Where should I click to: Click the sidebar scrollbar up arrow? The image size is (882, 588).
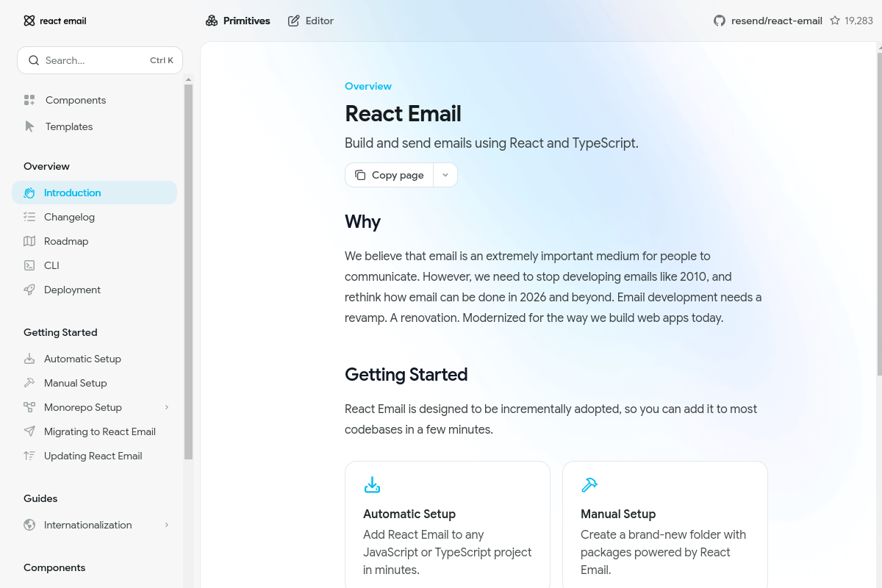tap(188, 79)
